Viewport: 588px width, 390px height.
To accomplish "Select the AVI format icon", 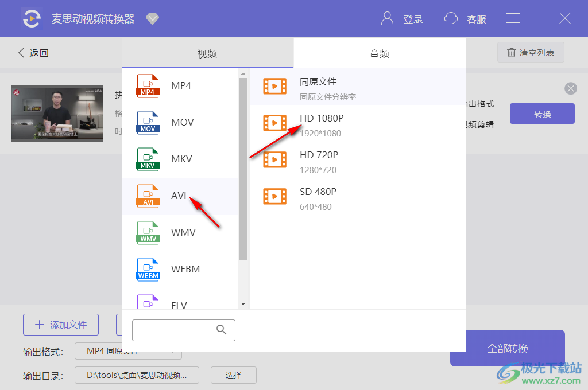I will coord(148,196).
